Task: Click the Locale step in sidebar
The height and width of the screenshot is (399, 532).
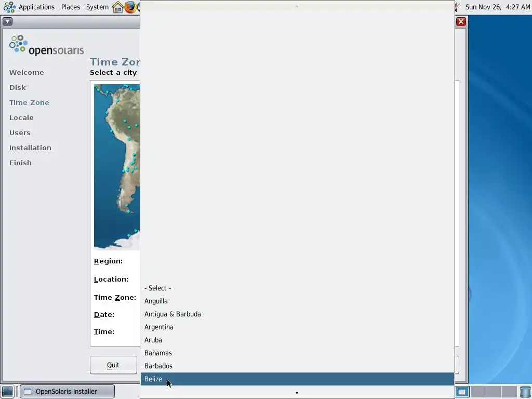Action: point(21,118)
